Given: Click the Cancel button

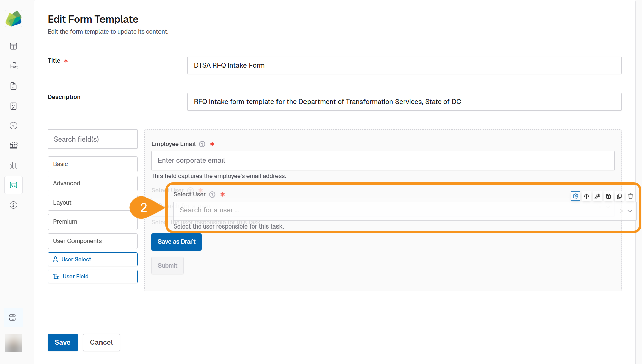Looking at the screenshot, I should pyautogui.click(x=101, y=342).
